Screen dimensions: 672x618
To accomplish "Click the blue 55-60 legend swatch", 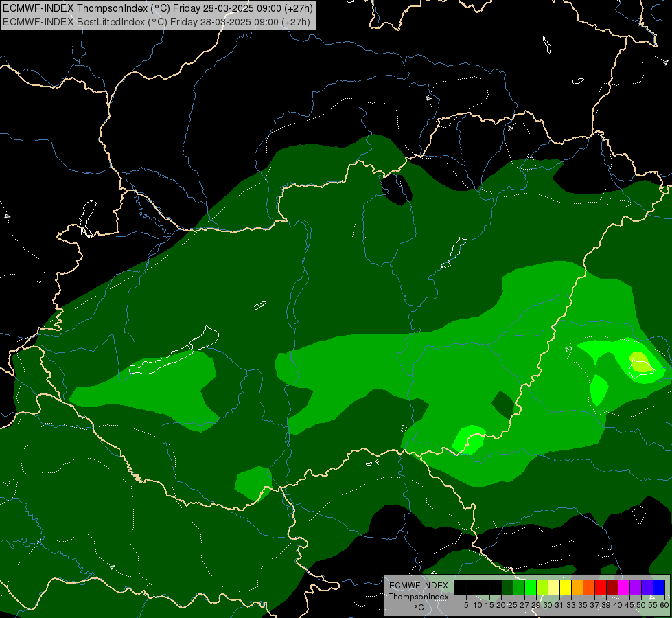I will click(x=659, y=587).
